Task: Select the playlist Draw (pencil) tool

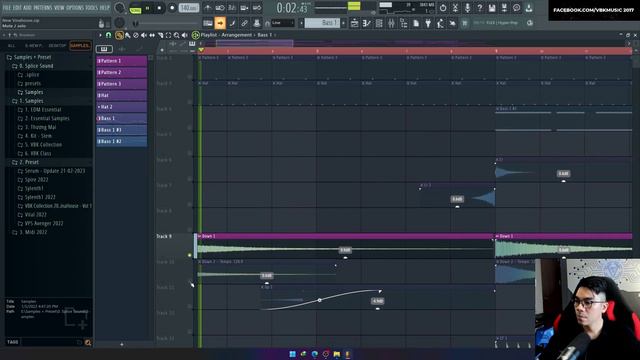Action: pos(119,36)
